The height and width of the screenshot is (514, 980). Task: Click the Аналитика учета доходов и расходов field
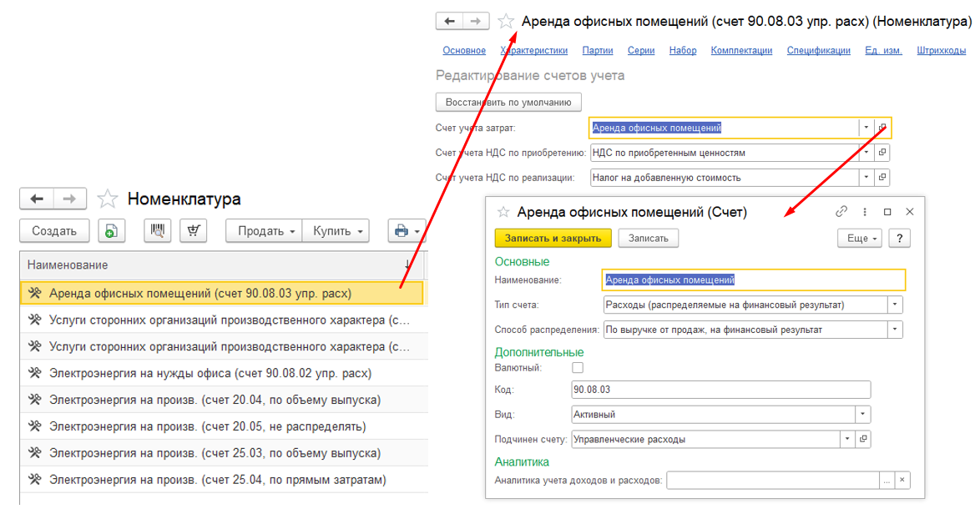click(772, 481)
